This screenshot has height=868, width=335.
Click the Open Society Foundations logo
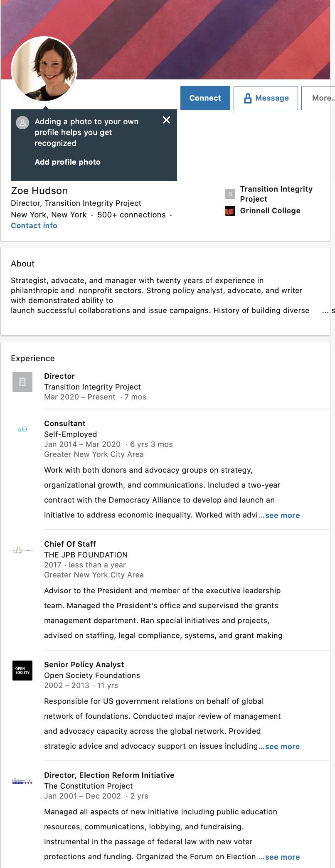pyautogui.click(x=22, y=670)
